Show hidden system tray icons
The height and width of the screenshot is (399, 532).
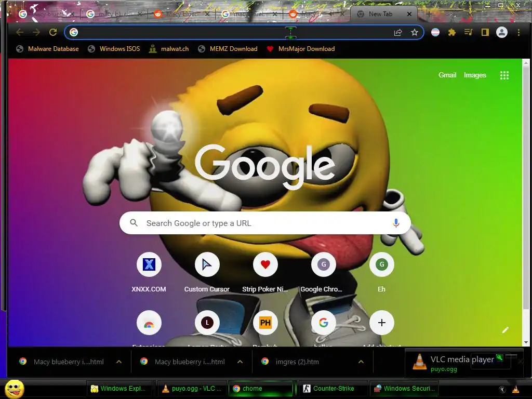pos(502,389)
